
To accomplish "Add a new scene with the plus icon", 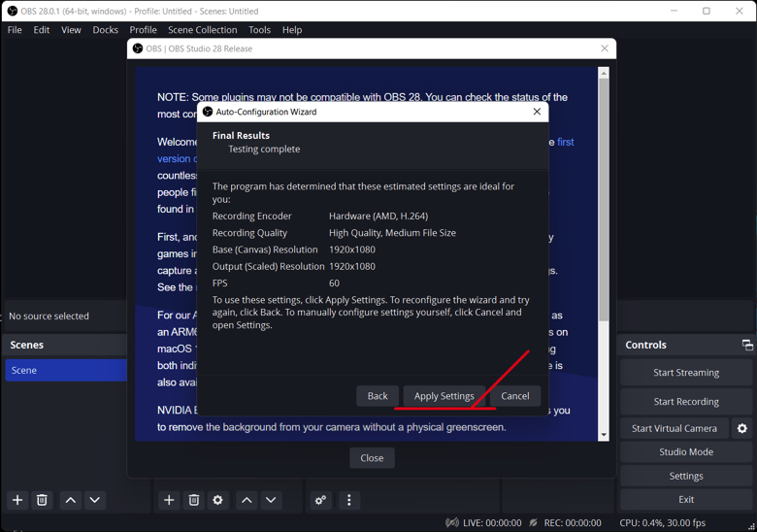I will coord(17,500).
